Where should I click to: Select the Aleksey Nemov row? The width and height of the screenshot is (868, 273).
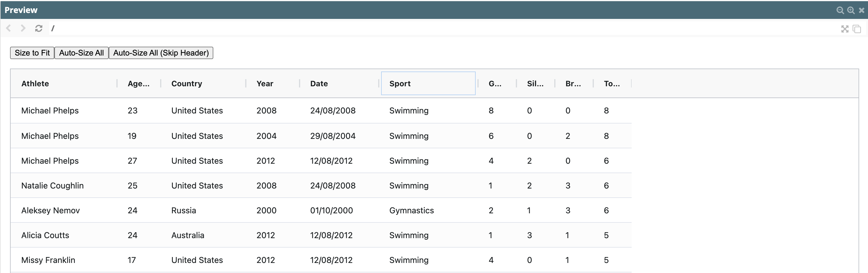tap(51, 211)
